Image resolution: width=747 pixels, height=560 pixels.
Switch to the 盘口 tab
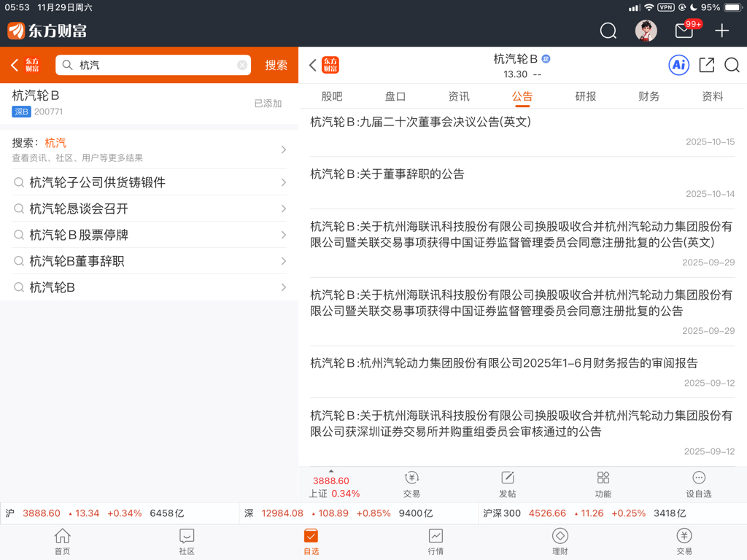tap(395, 97)
